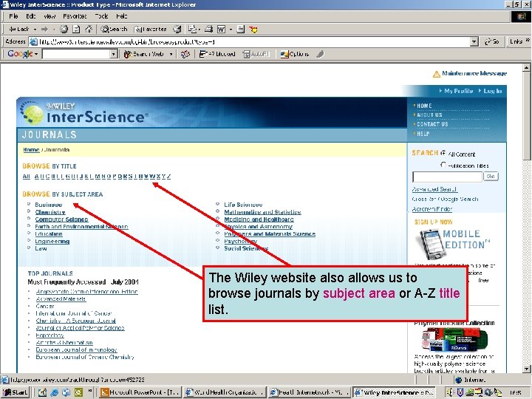
Task: Click the Messenger icon in the IE toolbar
Action: pyautogui.click(x=253, y=30)
